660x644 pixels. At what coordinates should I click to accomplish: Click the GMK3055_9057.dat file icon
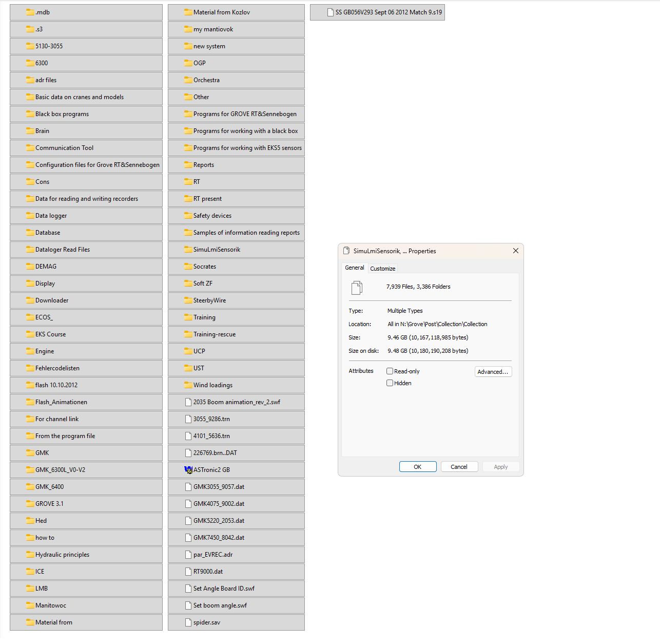(188, 486)
